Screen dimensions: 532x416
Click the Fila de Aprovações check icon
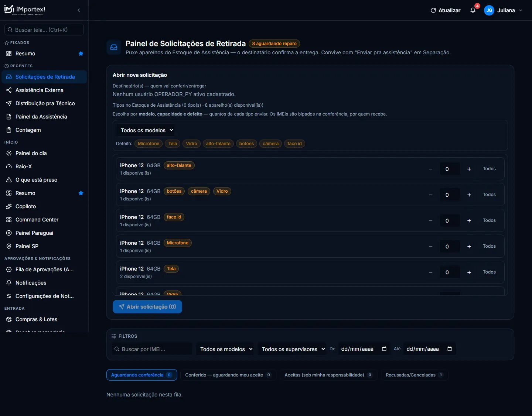point(9,269)
